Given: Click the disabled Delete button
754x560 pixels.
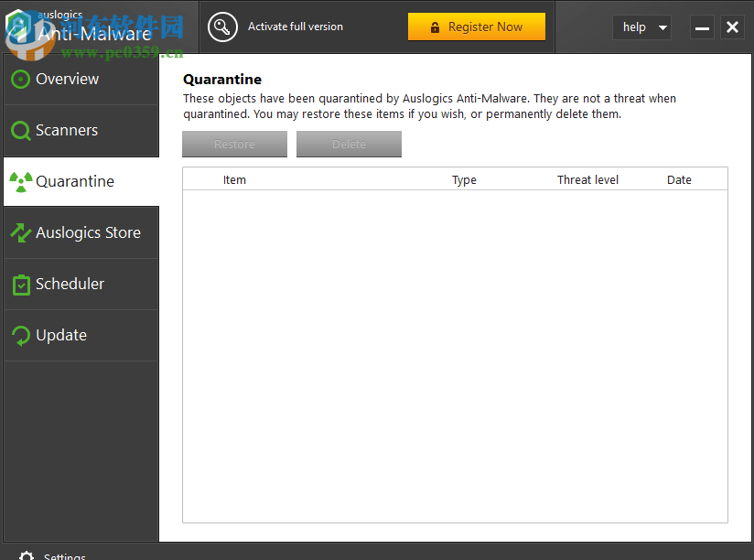Looking at the screenshot, I should (349, 144).
